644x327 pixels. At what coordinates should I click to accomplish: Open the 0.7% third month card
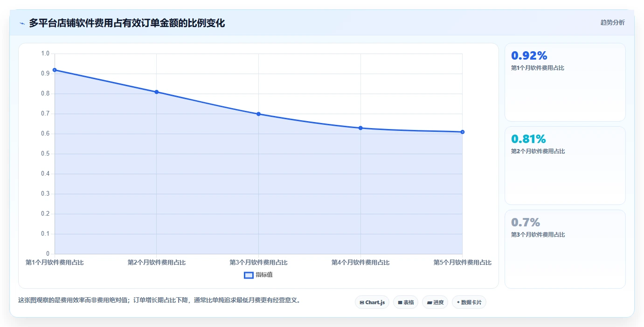pos(565,249)
